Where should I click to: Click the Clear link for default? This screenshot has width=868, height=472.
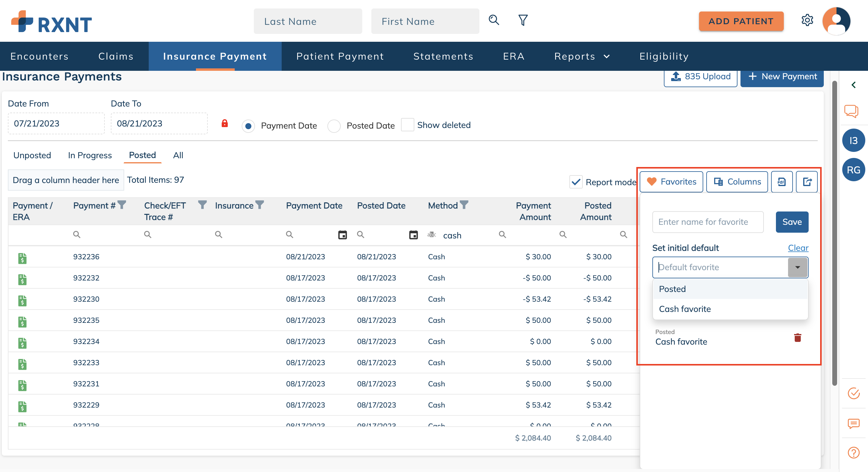[x=798, y=248]
